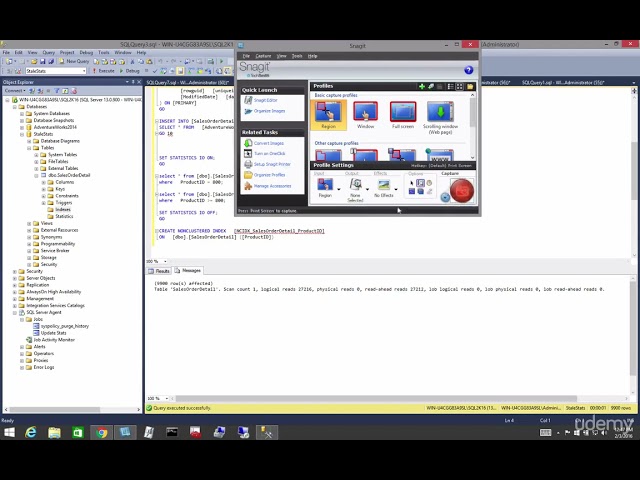The height and width of the screenshot is (480, 640).
Task: Open the Query menu in SSMS
Action: (x=49, y=53)
